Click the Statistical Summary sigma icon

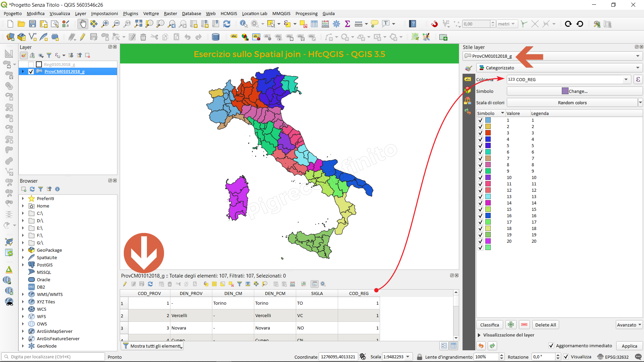point(347,24)
